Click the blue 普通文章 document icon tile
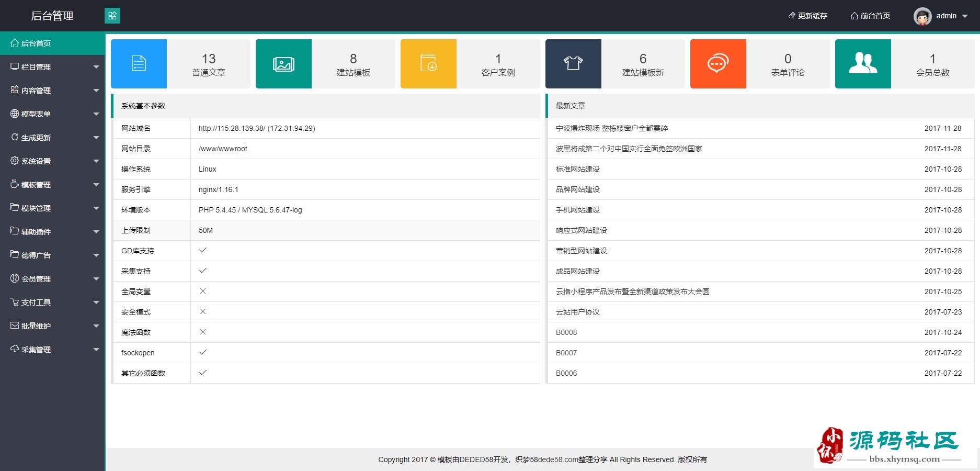The height and width of the screenshot is (471, 980). pos(139,64)
